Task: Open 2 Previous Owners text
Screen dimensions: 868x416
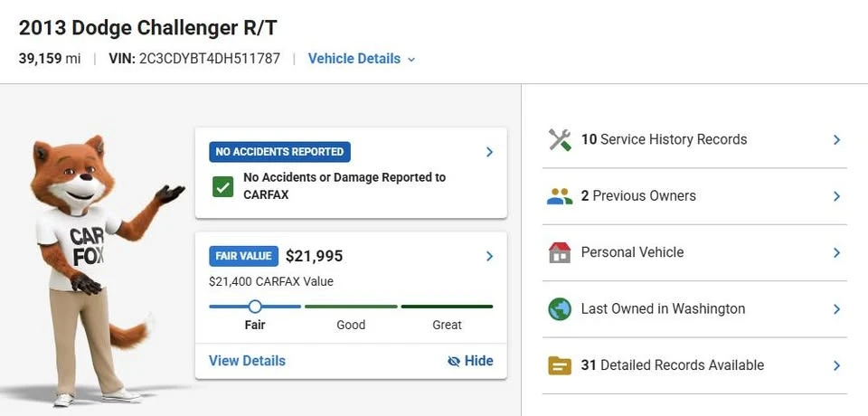Action: 638,195
